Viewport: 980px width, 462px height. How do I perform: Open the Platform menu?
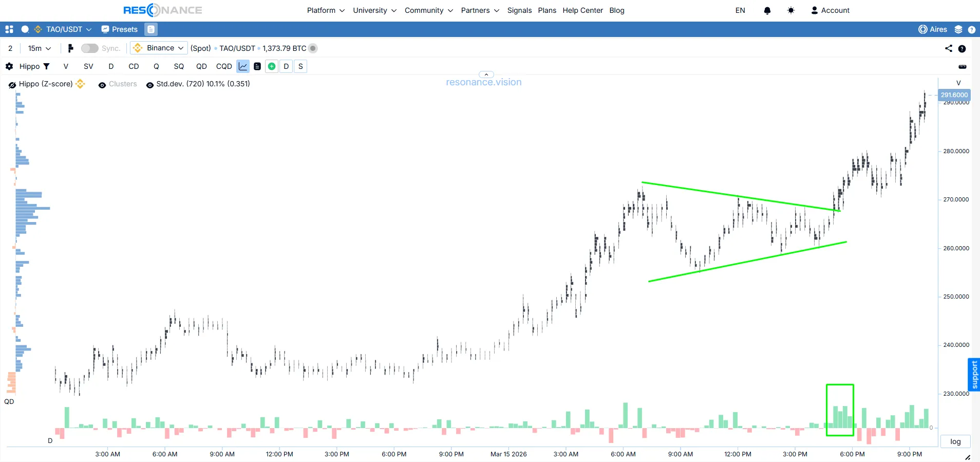pos(326,10)
